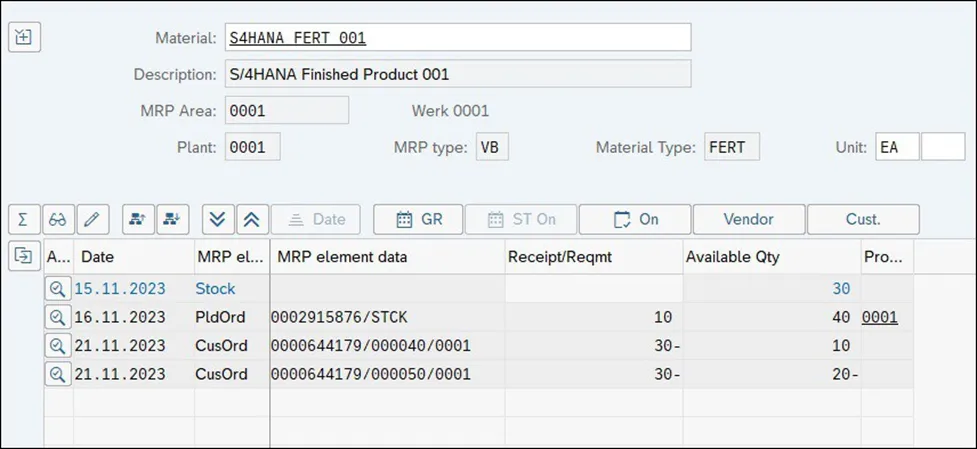The width and height of the screenshot is (977, 449).
Task: Click the Unit EA field
Action: coord(897,147)
